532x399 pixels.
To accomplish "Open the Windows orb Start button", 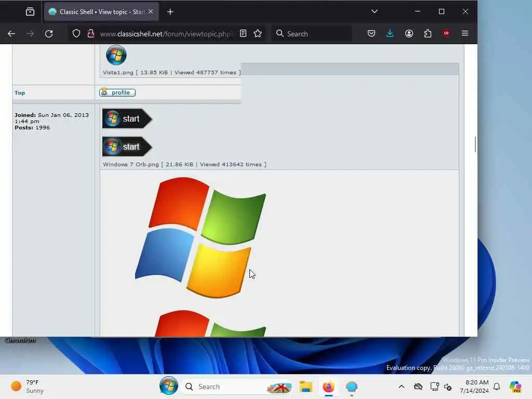I will (x=169, y=386).
